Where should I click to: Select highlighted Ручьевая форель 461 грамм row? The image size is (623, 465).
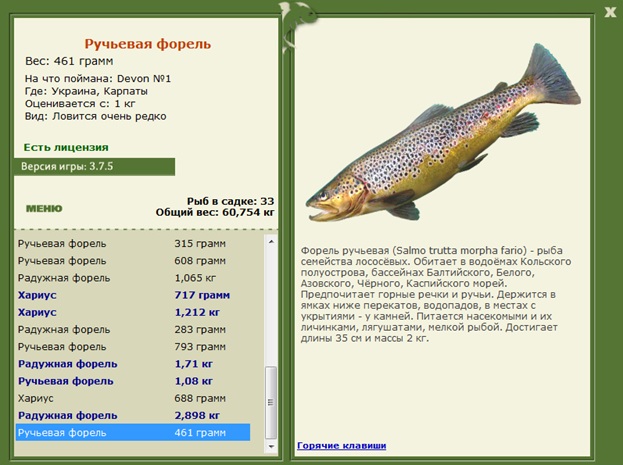(133, 432)
